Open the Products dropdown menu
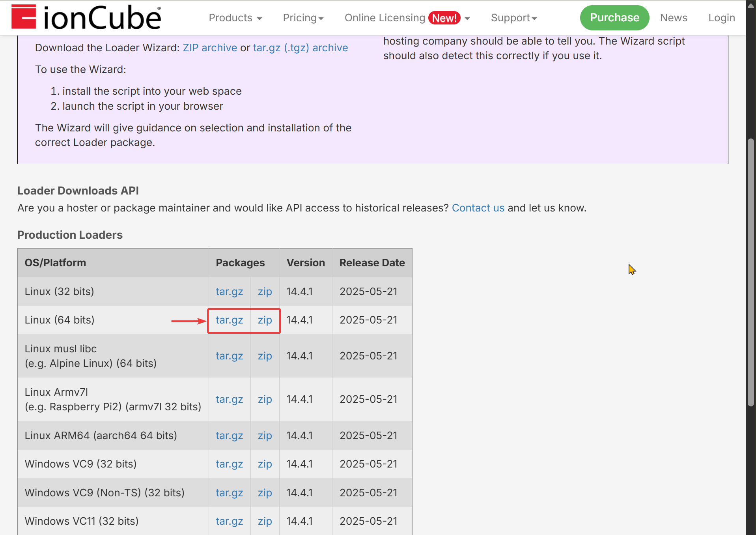Viewport: 756px width, 535px height. [235, 18]
